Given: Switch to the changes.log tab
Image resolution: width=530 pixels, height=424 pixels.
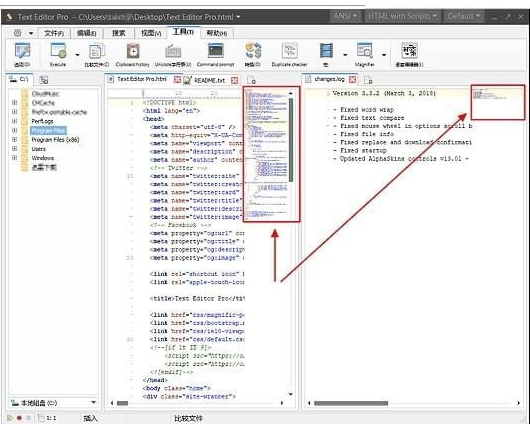Looking at the screenshot, I should tap(330, 79).
